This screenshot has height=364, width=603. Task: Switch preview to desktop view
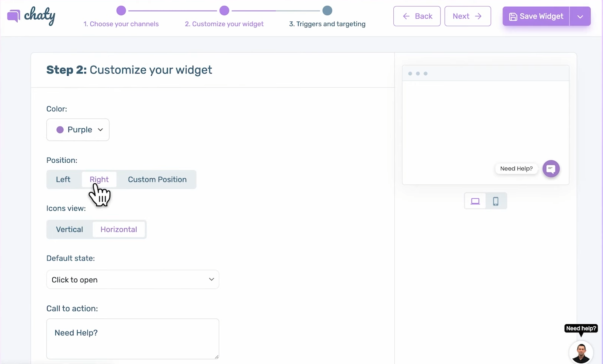(x=475, y=201)
